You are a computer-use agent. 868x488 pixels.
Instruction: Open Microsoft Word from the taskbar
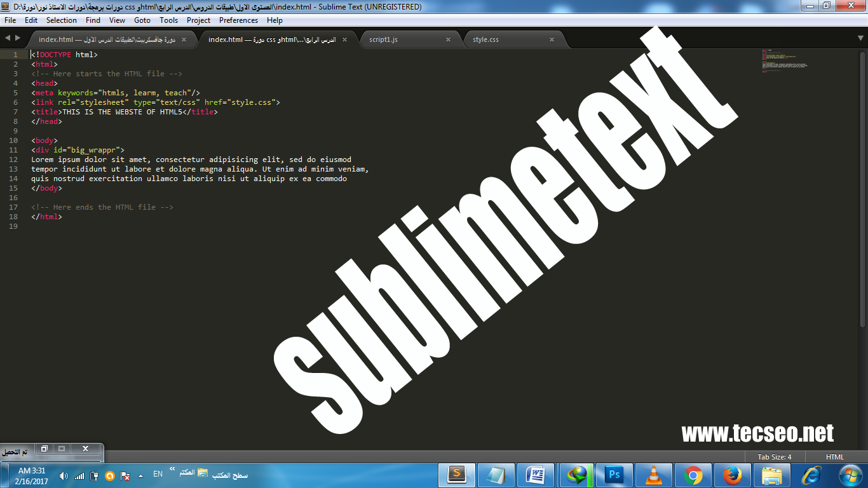point(536,475)
